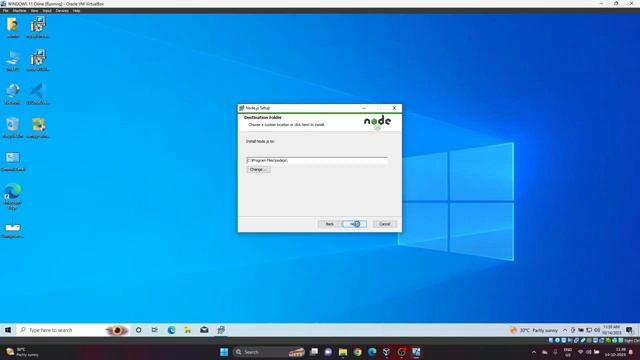Open File Explorer on the host taskbar

(x=343, y=352)
